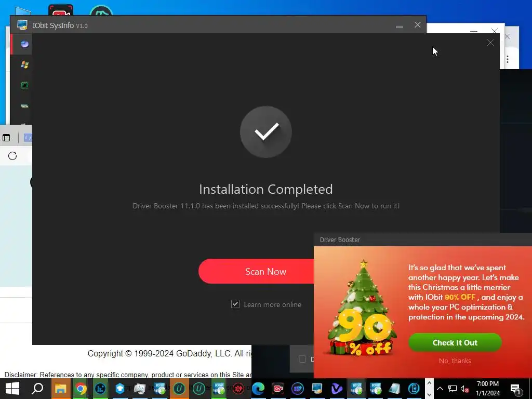Image resolution: width=532 pixels, height=399 pixels.
Task: Close the IObit SysInfo window
Action: coord(418,25)
